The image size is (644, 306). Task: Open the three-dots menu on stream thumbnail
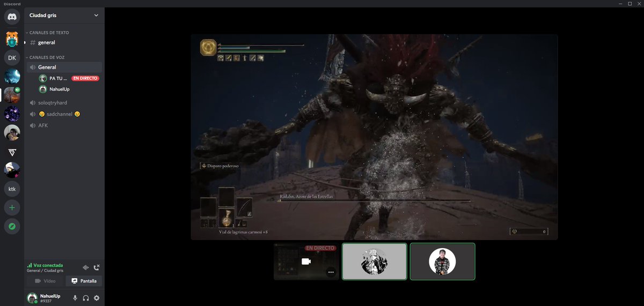point(331,272)
